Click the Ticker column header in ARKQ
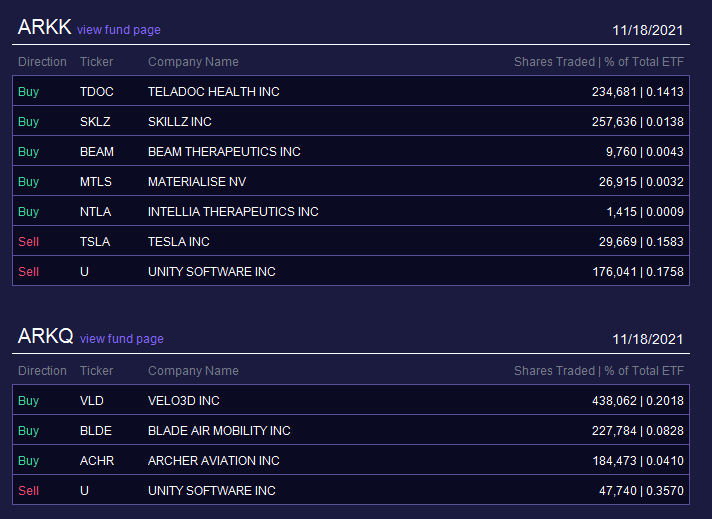Image resolution: width=712 pixels, height=519 pixels. point(96,371)
